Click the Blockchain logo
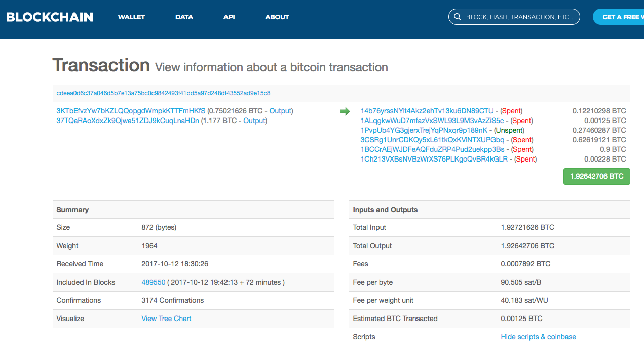The image size is (644, 358). pyautogui.click(x=50, y=17)
